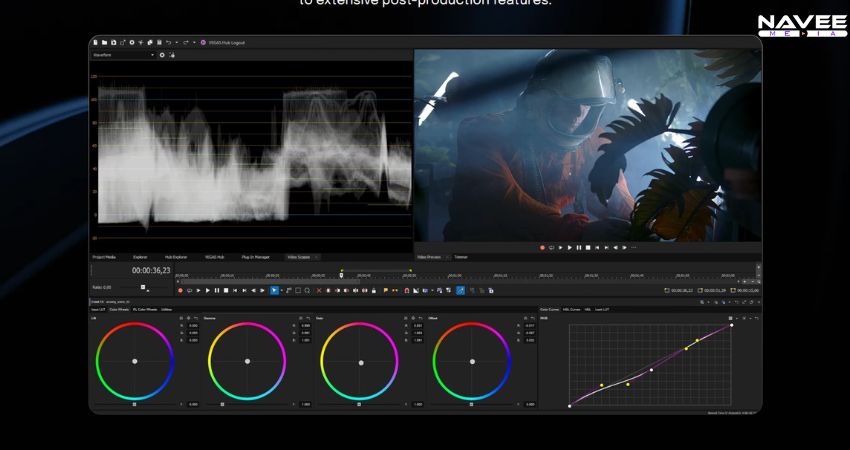850x450 pixels.
Task: Play the video in preview window
Action: (570, 248)
